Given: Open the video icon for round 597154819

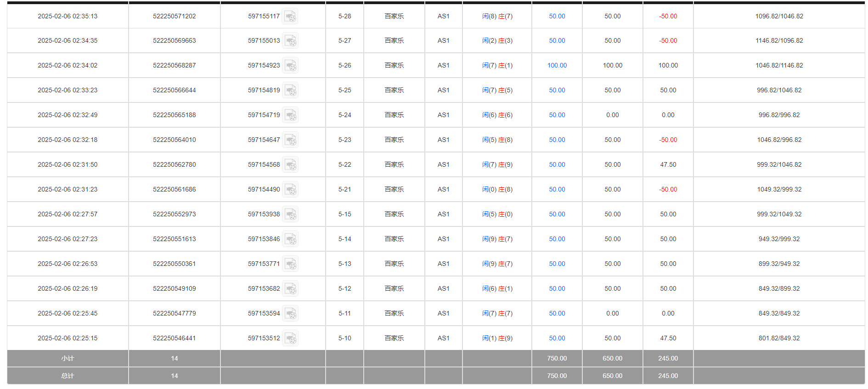Looking at the screenshot, I should point(290,90).
